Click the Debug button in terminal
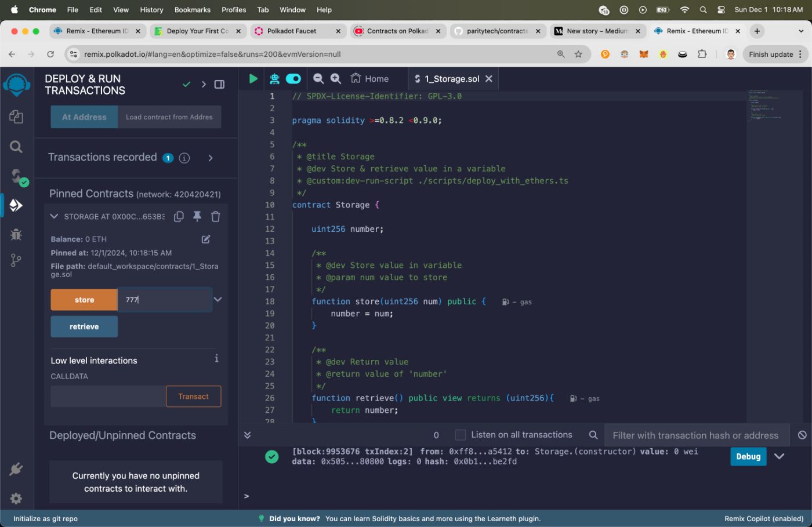 (x=748, y=456)
